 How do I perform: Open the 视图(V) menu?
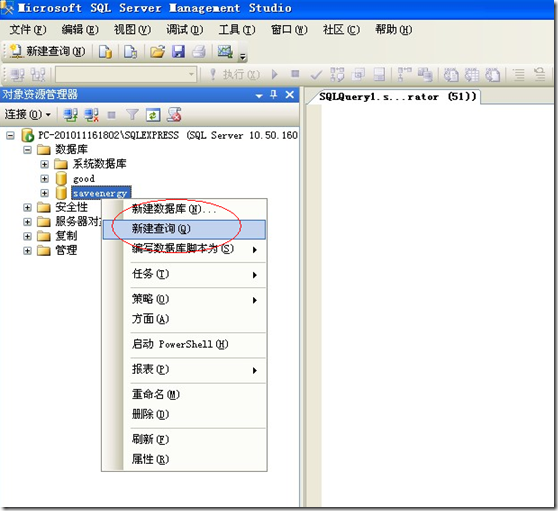(132, 30)
